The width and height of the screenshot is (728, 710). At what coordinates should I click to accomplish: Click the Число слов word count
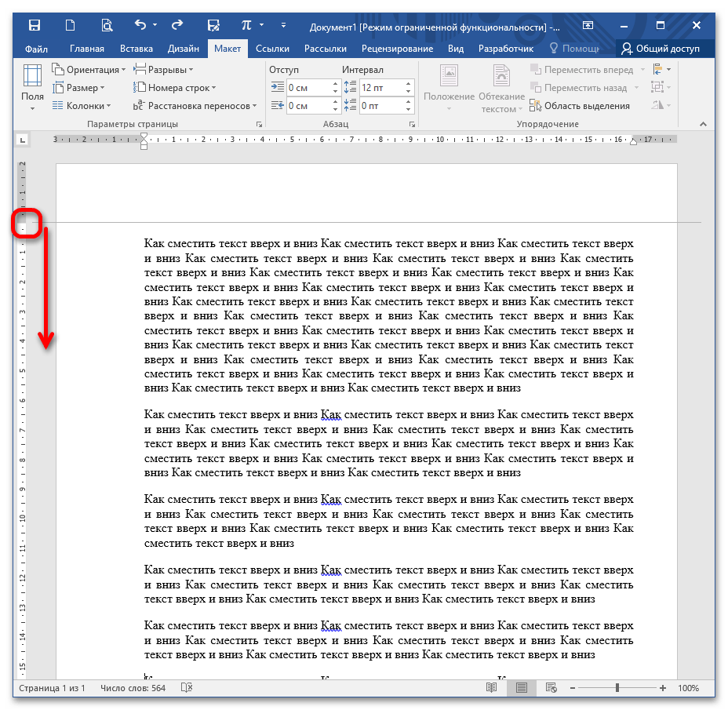(x=133, y=688)
